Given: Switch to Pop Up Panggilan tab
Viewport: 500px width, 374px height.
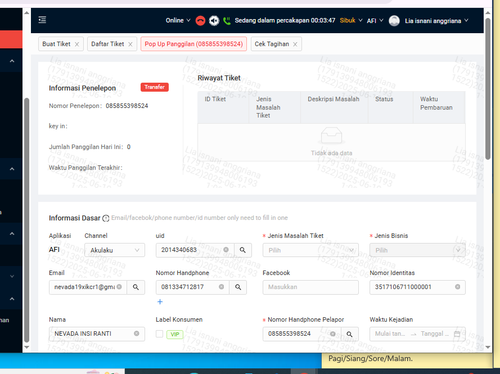Looking at the screenshot, I should tap(193, 44).
